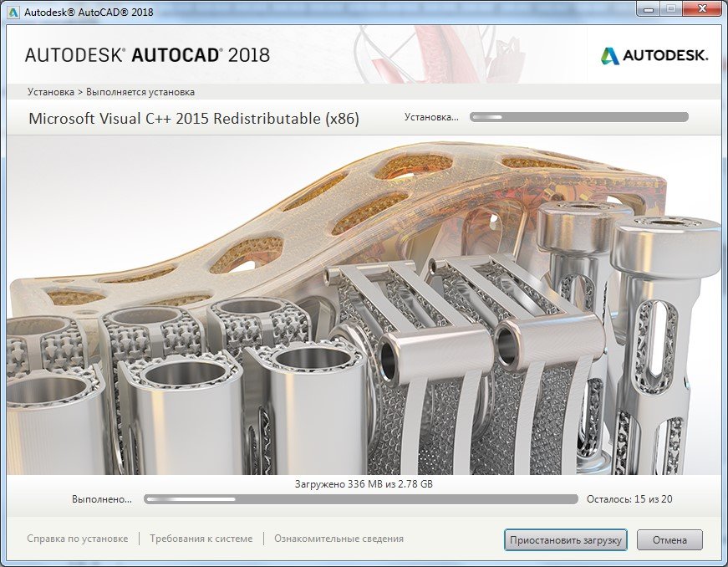Viewport: 728px width, 567px height.
Task: Open the Ознакомительные сведения link
Action: 339,539
